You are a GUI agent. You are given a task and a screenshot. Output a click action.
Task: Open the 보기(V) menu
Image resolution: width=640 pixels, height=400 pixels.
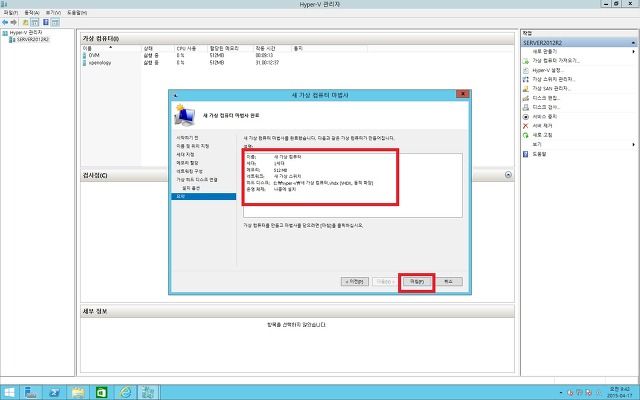tap(53, 13)
